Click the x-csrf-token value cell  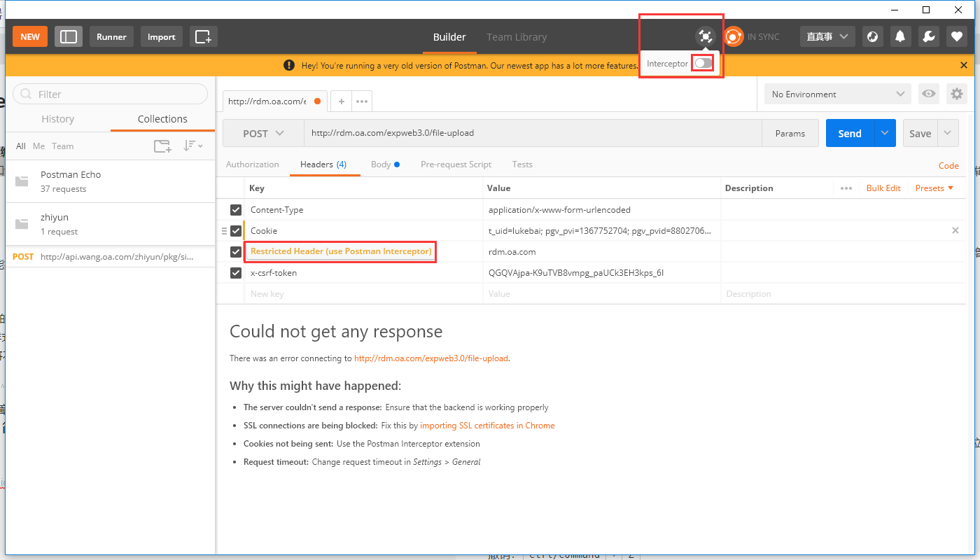pyautogui.click(x=602, y=273)
